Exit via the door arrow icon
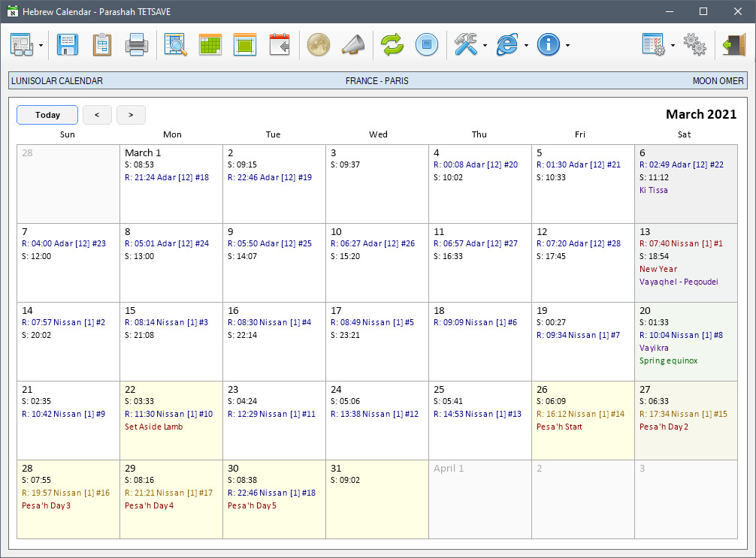756x558 pixels. pos(733,45)
